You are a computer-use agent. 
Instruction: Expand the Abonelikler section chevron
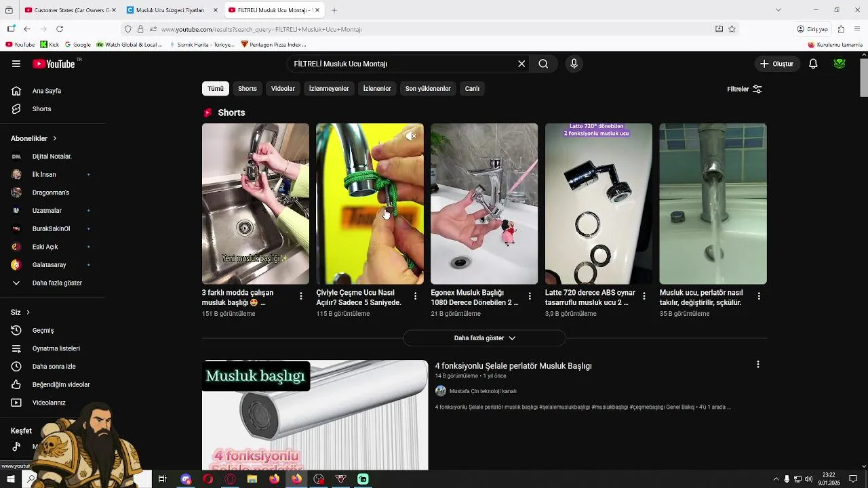tap(55, 138)
